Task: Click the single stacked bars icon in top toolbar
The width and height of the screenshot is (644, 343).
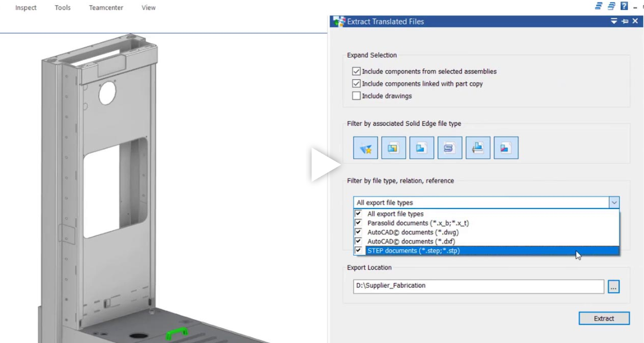Action: tap(599, 6)
